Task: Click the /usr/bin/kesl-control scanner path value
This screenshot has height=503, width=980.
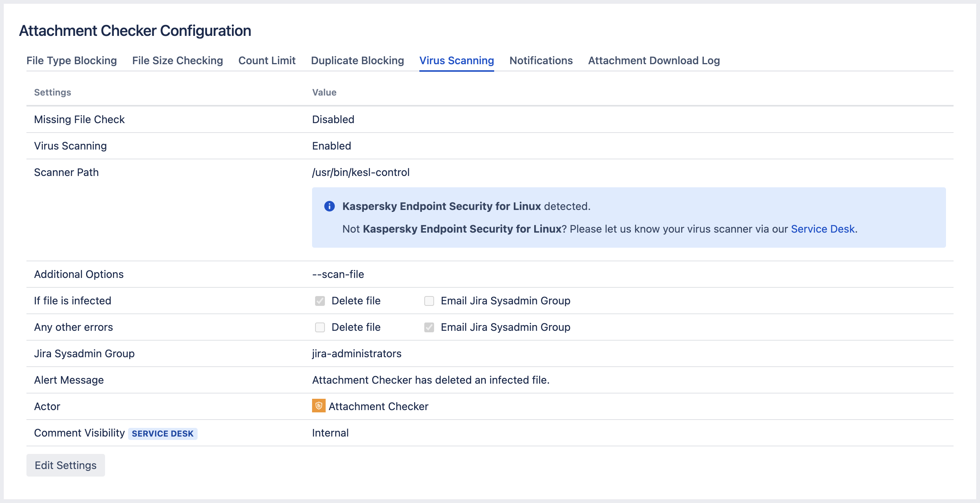Action: click(x=360, y=172)
